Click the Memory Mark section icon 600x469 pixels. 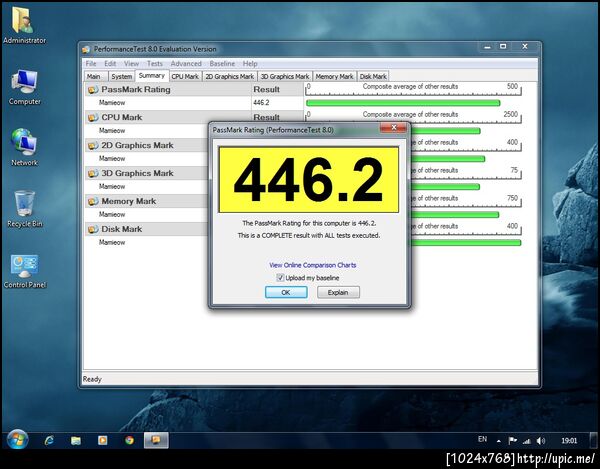pyautogui.click(x=93, y=202)
